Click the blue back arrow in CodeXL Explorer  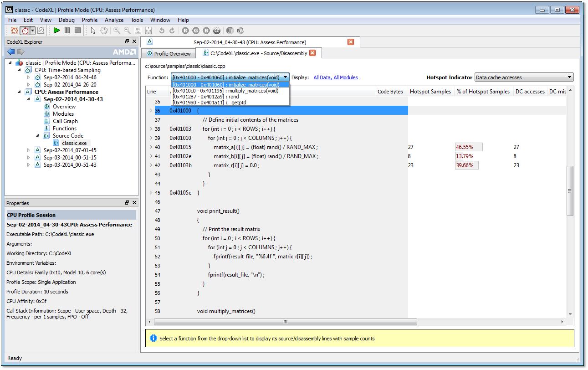(11, 51)
